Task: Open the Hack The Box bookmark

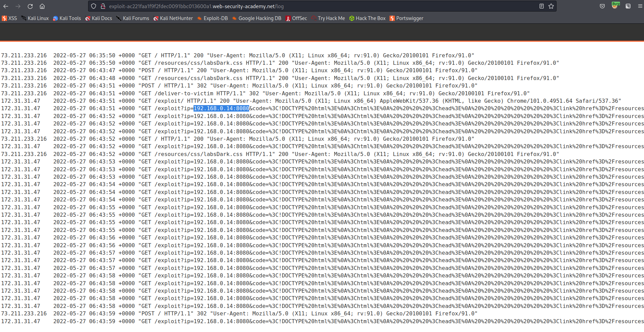Action: (367, 18)
